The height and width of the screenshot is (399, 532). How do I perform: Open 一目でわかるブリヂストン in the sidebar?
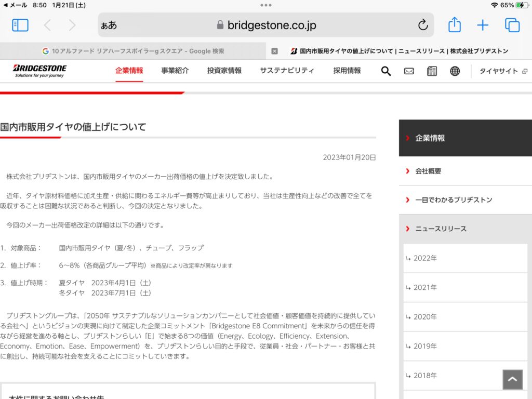(x=465, y=200)
